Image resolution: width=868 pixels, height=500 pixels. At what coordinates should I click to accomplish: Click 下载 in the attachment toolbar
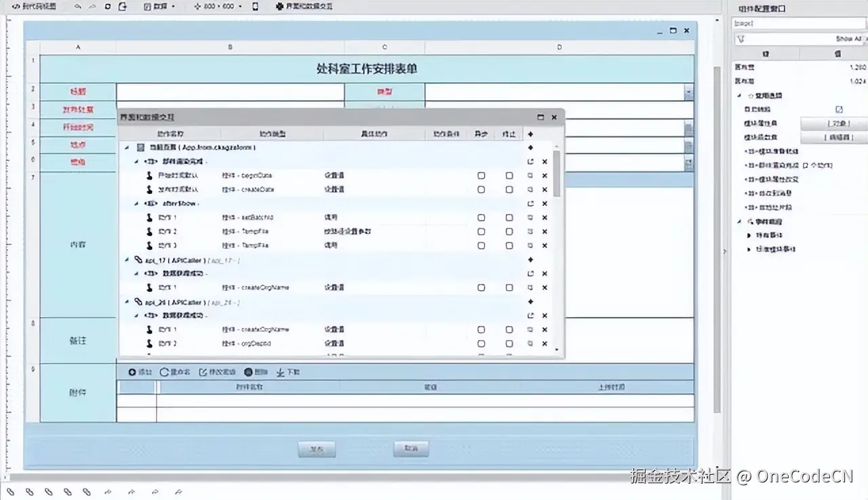click(x=288, y=373)
